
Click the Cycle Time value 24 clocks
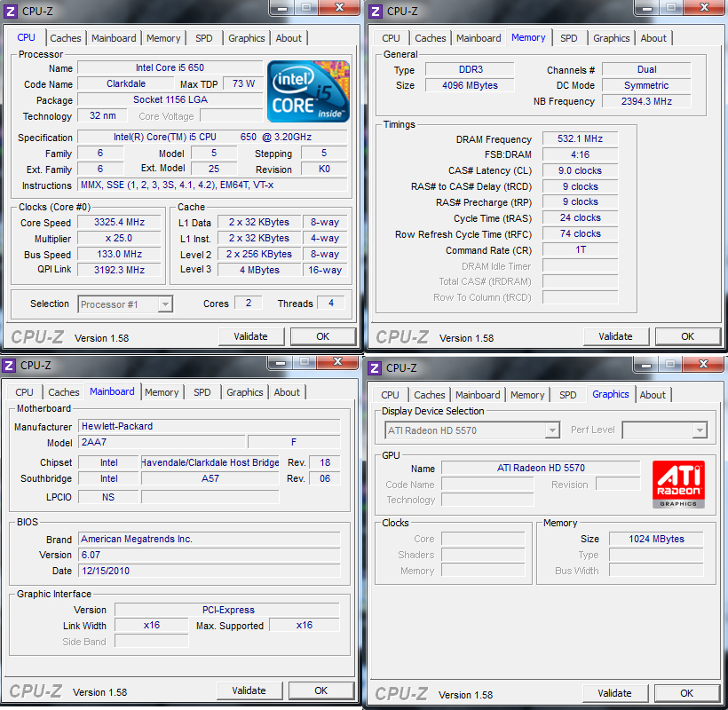point(581,217)
